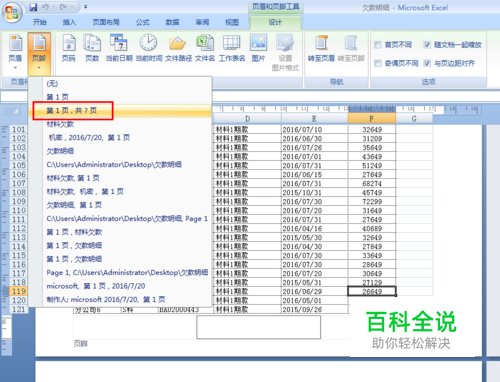Click cell with value 68274
The image size is (500, 382).
[372, 183]
